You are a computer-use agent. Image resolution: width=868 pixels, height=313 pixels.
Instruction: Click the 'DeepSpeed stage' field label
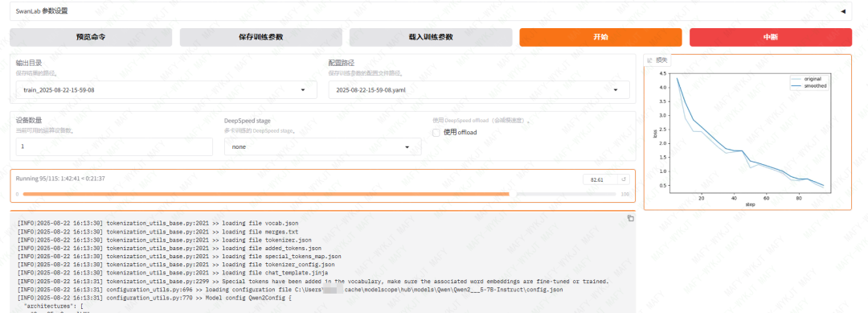(248, 120)
